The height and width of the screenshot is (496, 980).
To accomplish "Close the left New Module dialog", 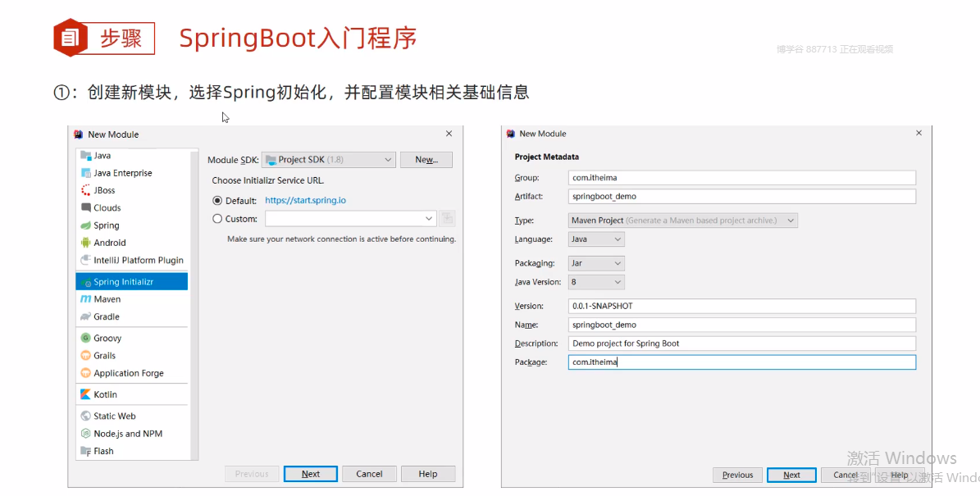I will (449, 134).
